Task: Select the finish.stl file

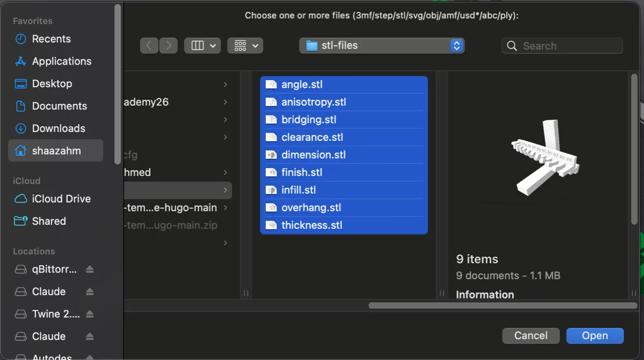Action: pyautogui.click(x=344, y=172)
